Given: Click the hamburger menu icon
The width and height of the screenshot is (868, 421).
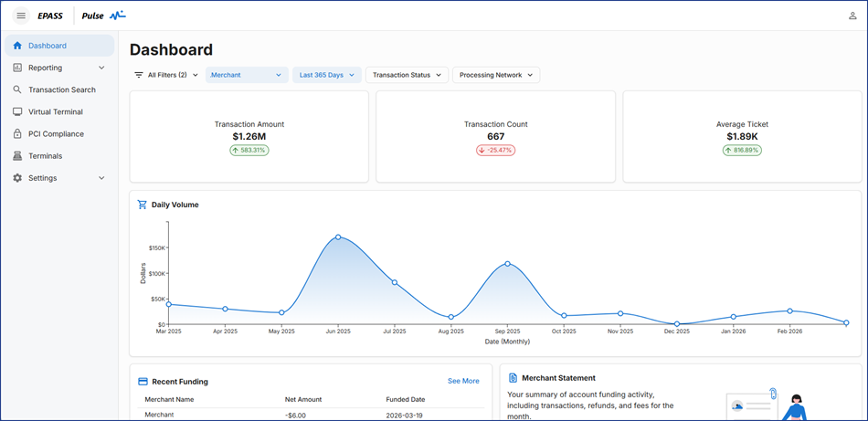Looking at the screenshot, I should pos(21,16).
